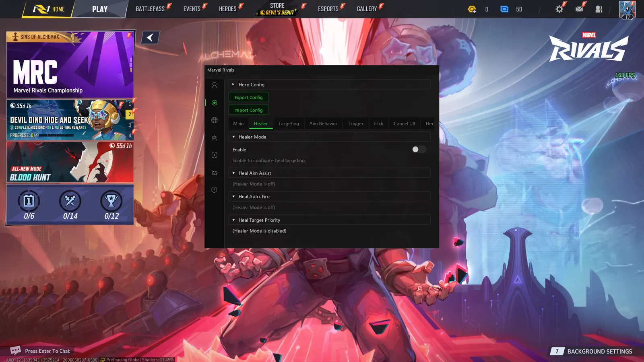Open the scan frame icon in overlay sidebar
The height and width of the screenshot is (362, 644).
[x=214, y=155]
